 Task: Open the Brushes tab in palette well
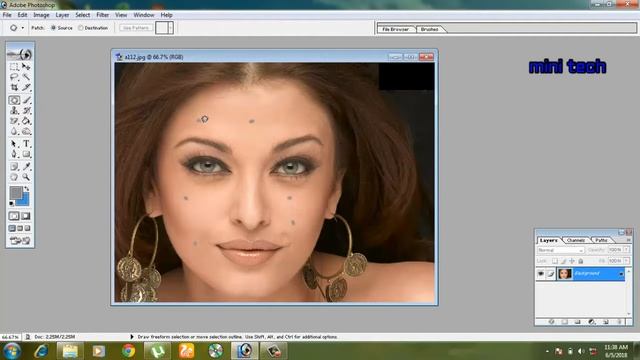pos(429,29)
